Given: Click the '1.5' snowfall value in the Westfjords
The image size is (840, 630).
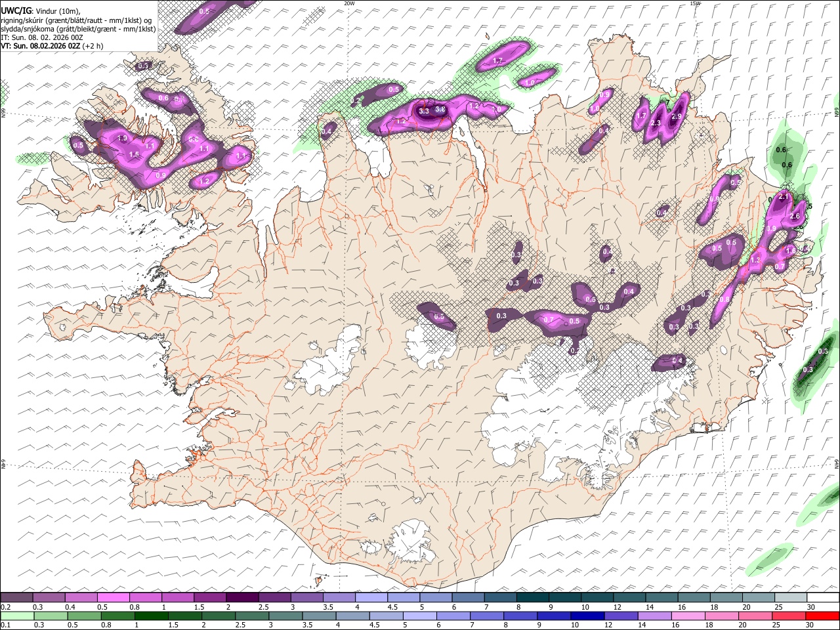Looking at the screenshot, I should click(x=134, y=154).
